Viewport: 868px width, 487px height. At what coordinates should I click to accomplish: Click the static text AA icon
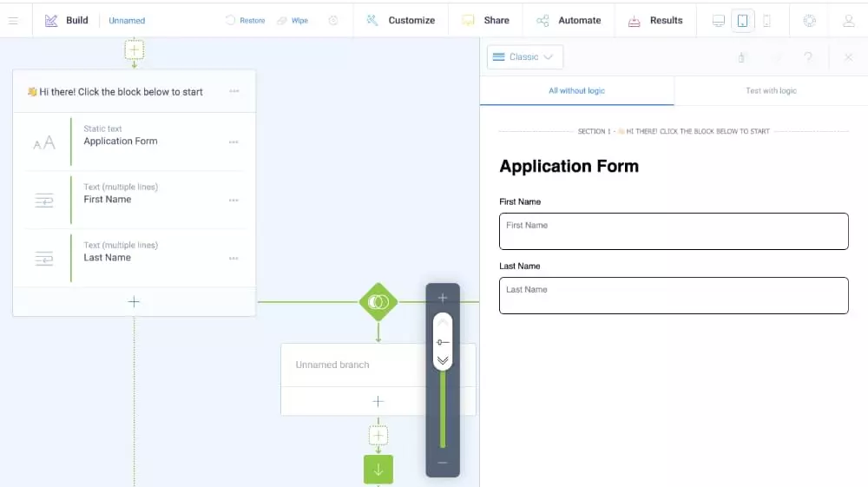(x=43, y=142)
